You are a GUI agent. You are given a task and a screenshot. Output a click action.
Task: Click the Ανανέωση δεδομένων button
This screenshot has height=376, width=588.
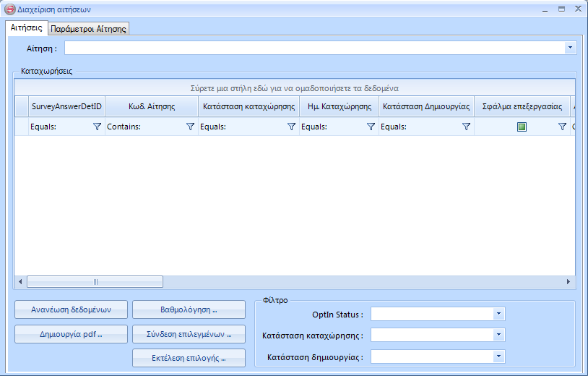pyautogui.click(x=71, y=309)
